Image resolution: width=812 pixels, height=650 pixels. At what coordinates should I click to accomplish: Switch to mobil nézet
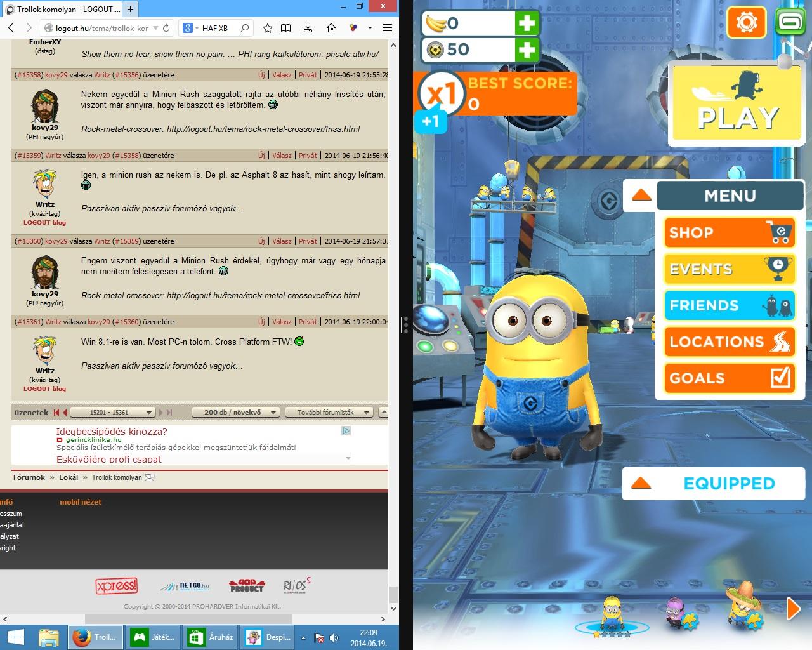[81, 502]
